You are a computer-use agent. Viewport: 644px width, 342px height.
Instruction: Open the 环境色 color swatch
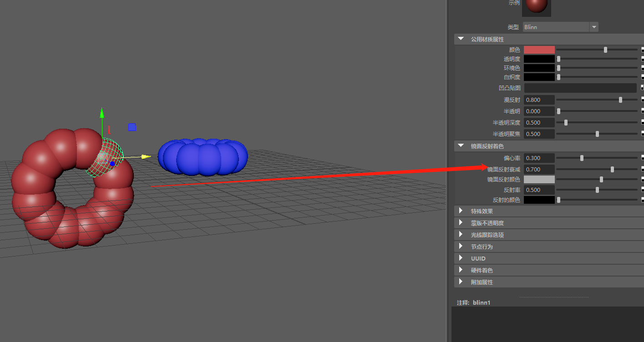click(x=539, y=68)
